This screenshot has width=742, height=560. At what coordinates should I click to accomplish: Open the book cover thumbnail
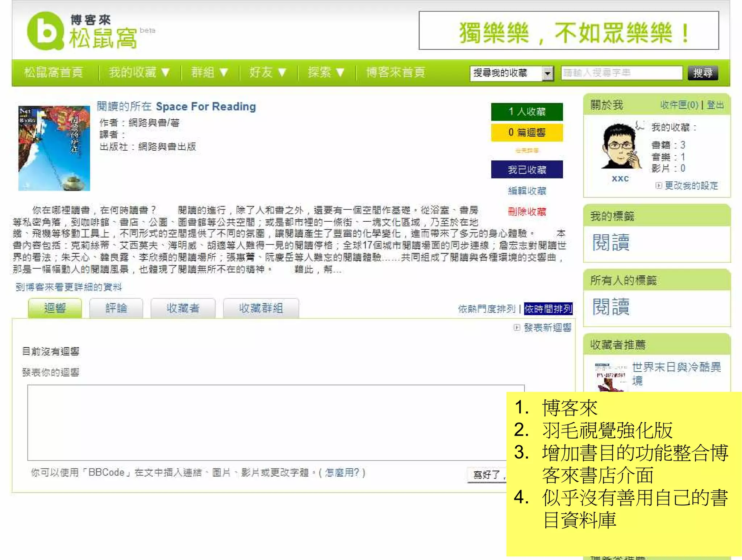54,148
